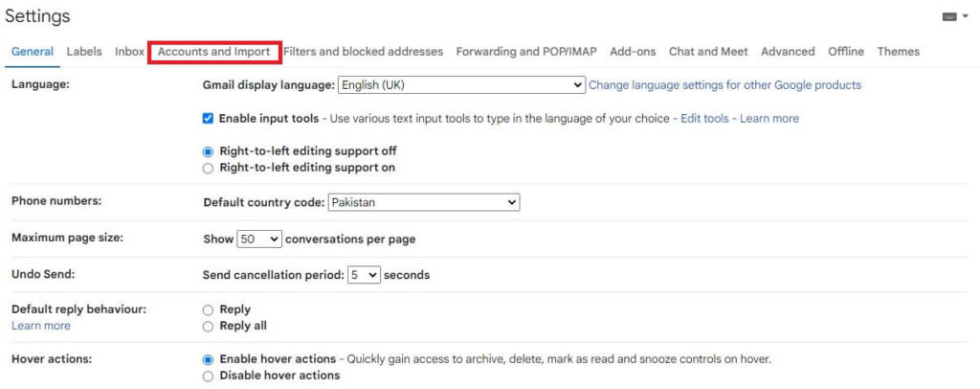Open the Gmail display language dropdown
The image size is (980, 389).
[461, 85]
